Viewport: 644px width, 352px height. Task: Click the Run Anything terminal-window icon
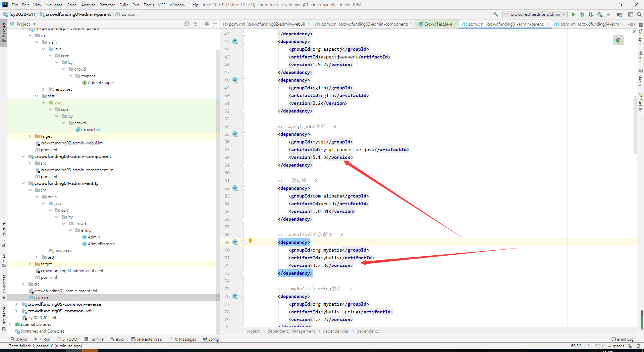click(631, 14)
